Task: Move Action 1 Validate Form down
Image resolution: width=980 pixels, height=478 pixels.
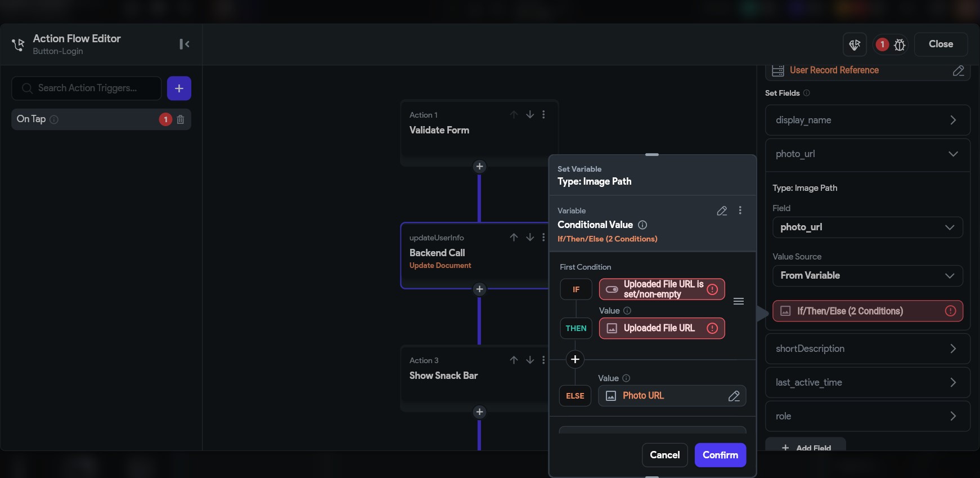Action: (x=530, y=115)
